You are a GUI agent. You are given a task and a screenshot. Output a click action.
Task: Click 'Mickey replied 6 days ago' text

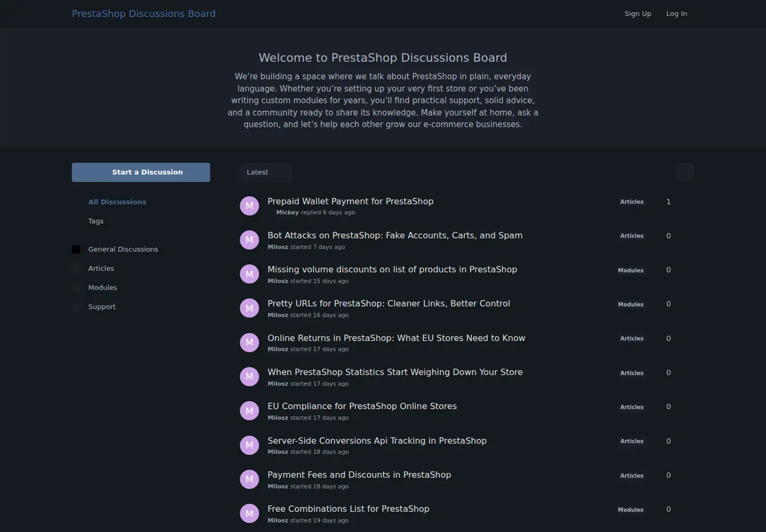(x=315, y=213)
